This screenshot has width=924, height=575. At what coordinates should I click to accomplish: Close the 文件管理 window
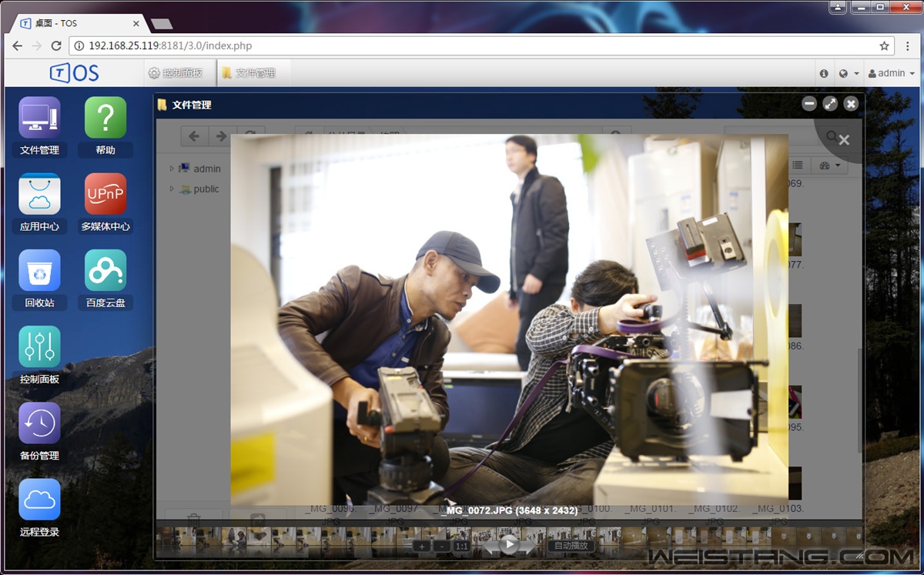click(x=851, y=103)
